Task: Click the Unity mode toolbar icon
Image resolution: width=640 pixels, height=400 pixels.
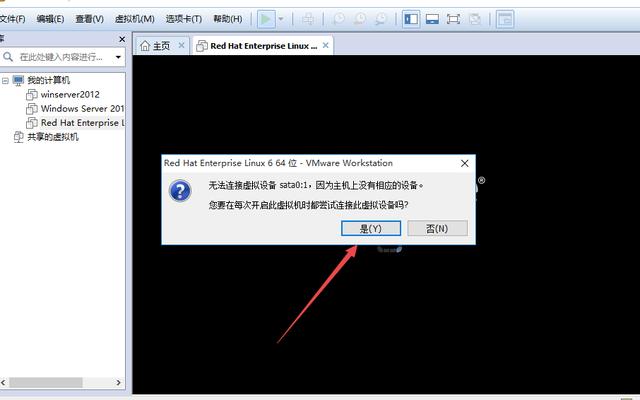Action: (475, 19)
